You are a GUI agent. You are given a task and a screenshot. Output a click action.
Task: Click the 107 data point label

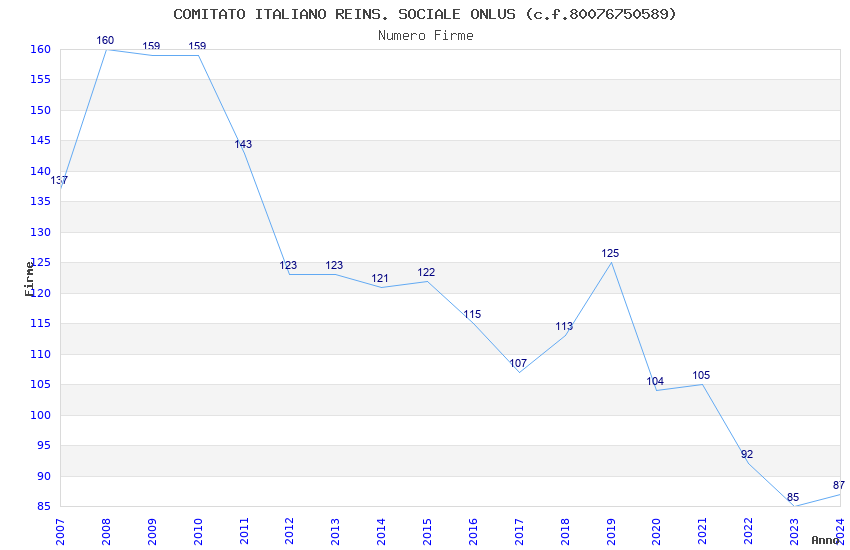click(x=518, y=364)
